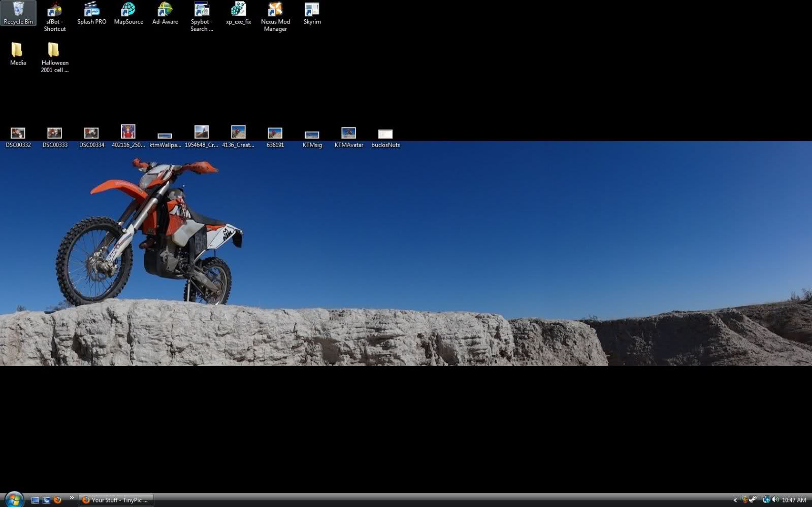The height and width of the screenshot is (507, 812).
Task: Select the xp_exe_fix desktop icon
Action: [239, 13]
